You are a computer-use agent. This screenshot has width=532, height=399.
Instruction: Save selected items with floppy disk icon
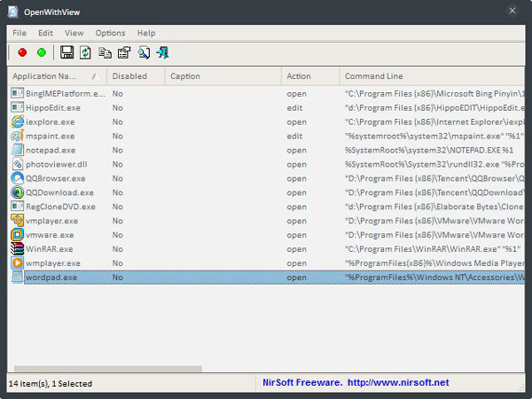coord(66,52)
